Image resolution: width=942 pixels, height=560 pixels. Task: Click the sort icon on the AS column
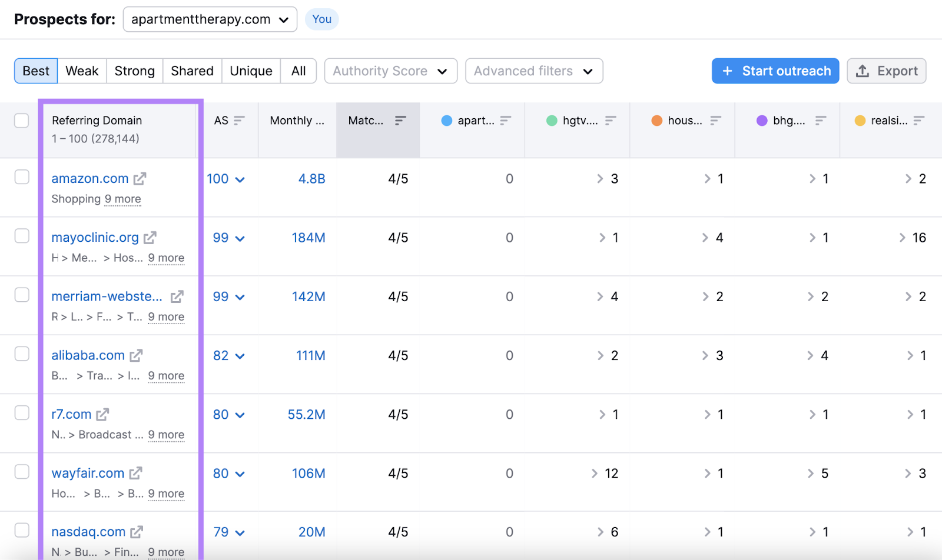(x=240, y=120)
